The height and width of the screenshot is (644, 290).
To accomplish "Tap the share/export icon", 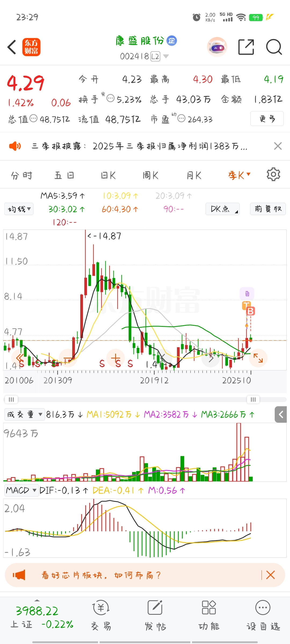I will click(x=246, y=47).
